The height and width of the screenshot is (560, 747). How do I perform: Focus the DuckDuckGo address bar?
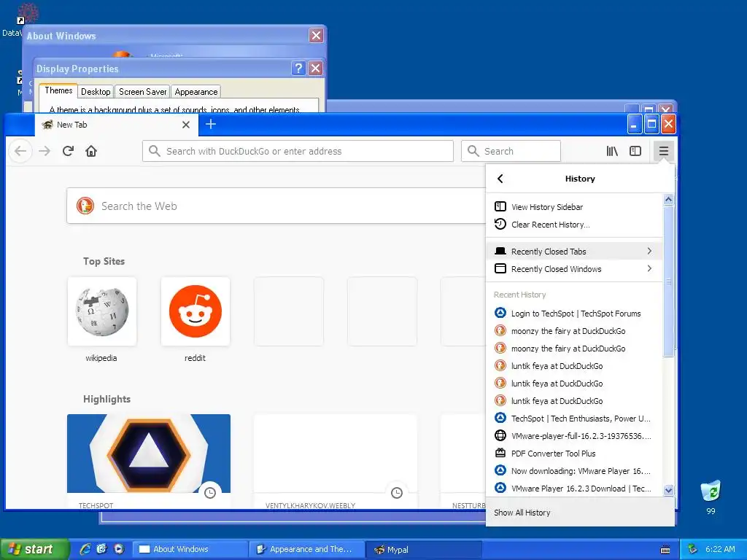coord(298,151)
